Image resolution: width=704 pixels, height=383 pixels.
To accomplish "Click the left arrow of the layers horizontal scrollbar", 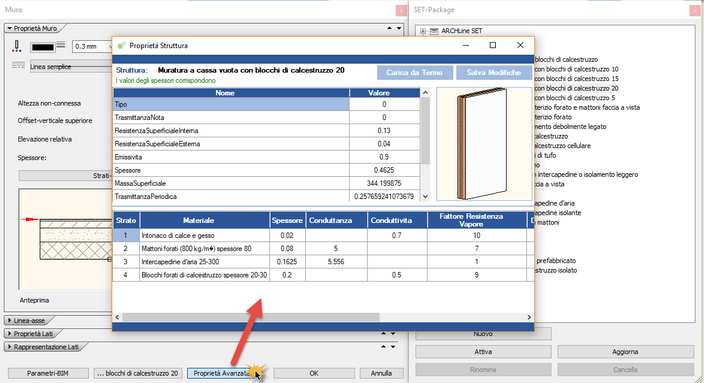I will pyautogui.click(x=117, y=317).
